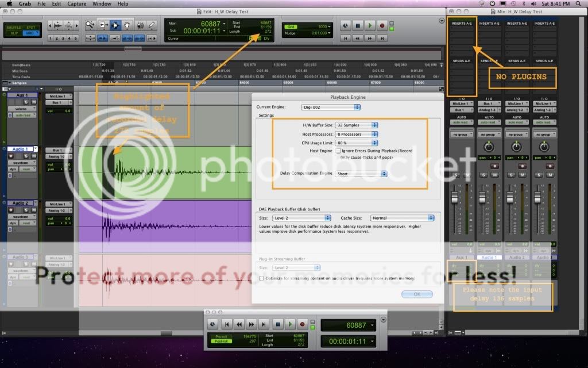
Task: Select the Grabber tool
Action: click(x=127, y=25)
